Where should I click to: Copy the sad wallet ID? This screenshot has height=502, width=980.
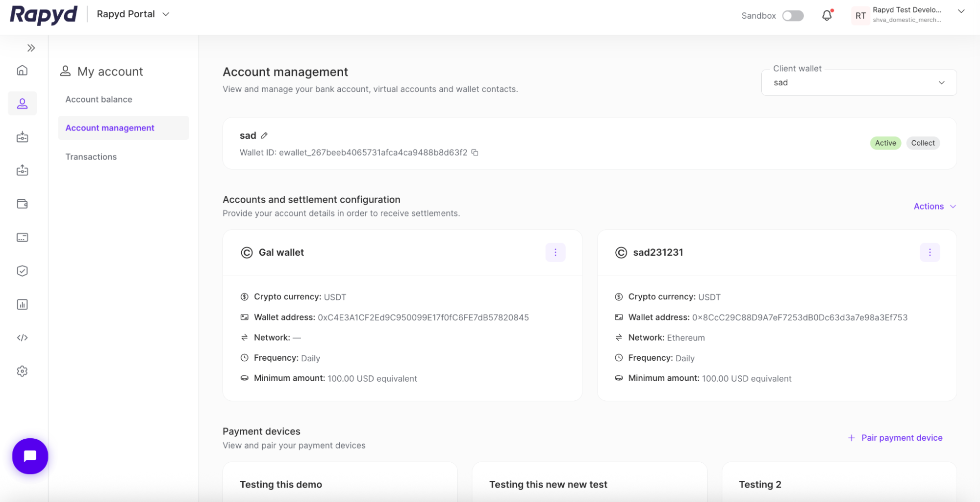pyautogui.click(x=475, y=153)
